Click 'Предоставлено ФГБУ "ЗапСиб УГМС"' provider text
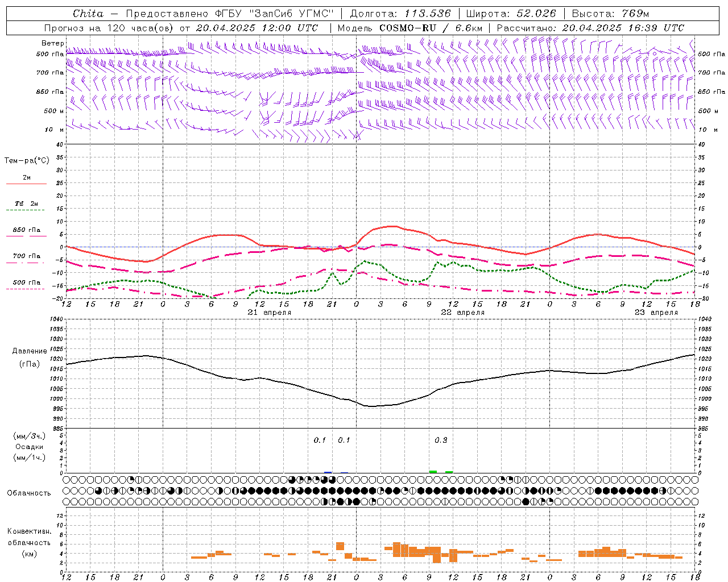728x582 pixels. [x=230, y=14]
